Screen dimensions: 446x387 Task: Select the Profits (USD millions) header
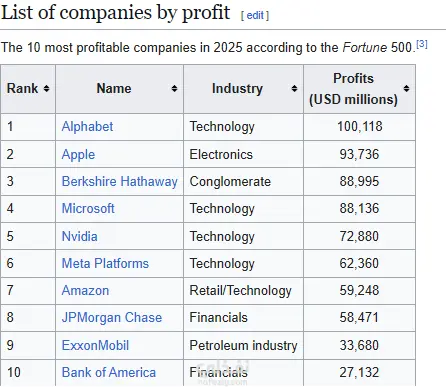click(353, 89)
